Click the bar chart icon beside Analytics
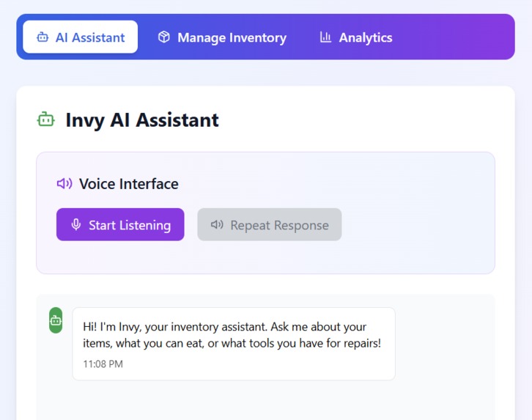The height and width of the screenshot is (420, 532). [325, 37]
